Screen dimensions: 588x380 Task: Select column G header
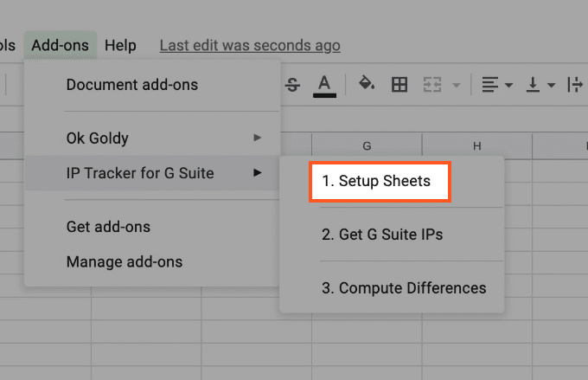coord(367,145)
